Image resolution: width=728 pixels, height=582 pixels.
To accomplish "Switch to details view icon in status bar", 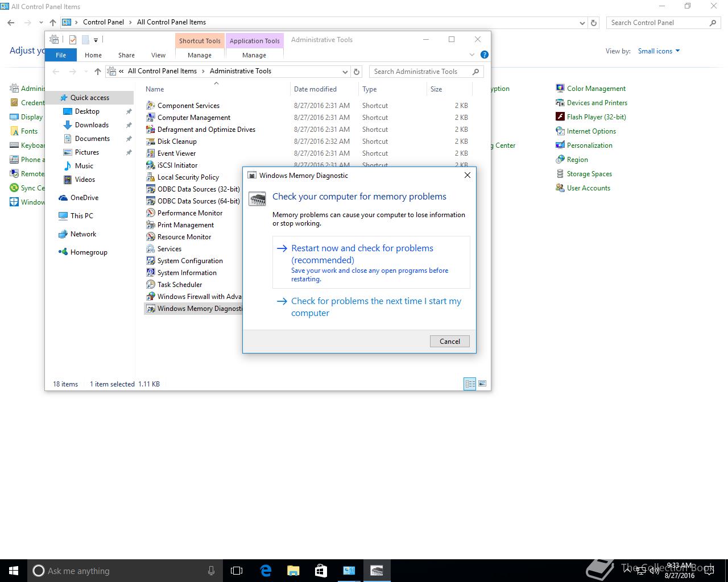I will [x=470, y=384].
